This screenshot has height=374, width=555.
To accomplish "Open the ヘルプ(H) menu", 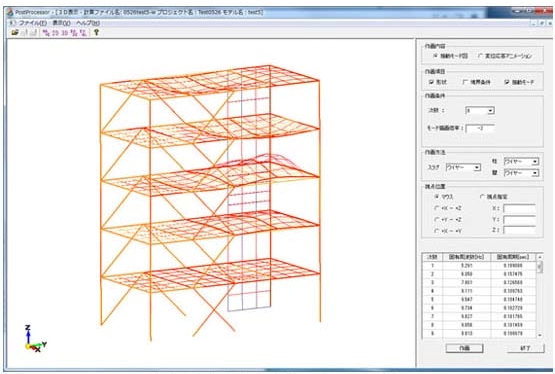I will coord(88,23).
